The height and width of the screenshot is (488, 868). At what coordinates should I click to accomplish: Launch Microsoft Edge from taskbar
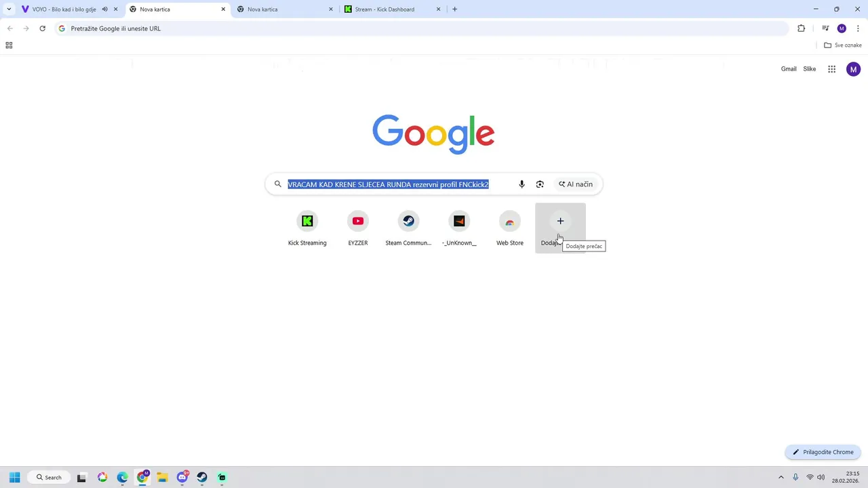click(122, 477)
